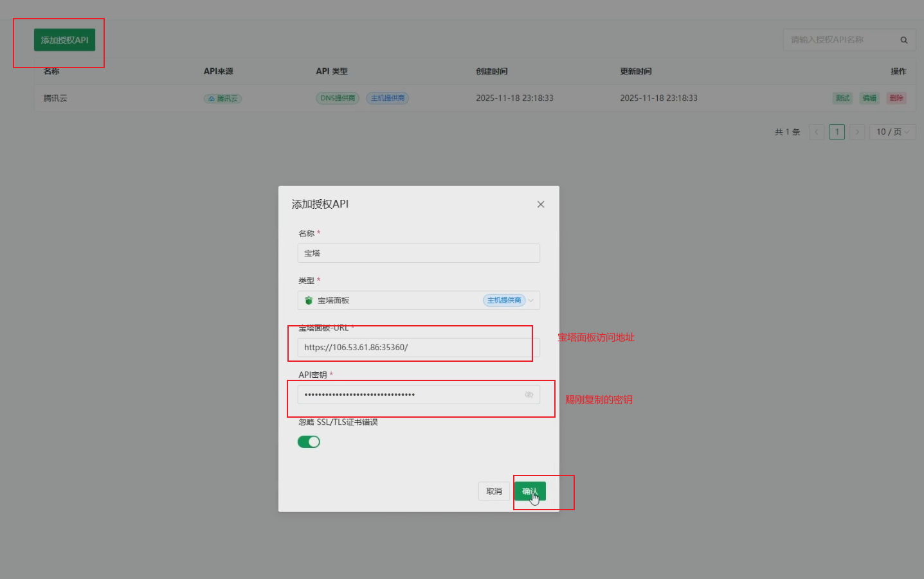Cancel the dialog with 取消 button
Screen dimensions: 924x579
[x=493, y=490]
